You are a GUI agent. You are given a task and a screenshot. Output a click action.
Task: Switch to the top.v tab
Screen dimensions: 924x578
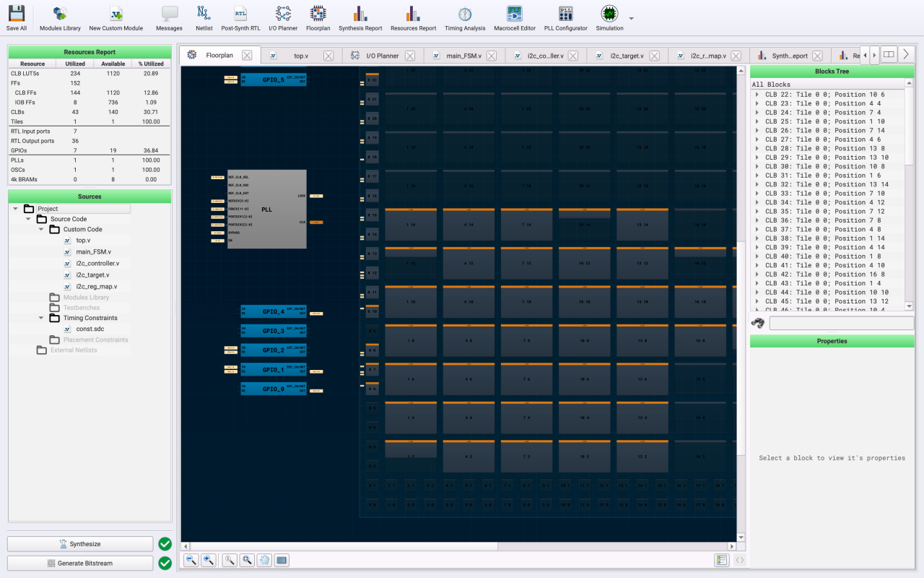click(x=300, y=56)
